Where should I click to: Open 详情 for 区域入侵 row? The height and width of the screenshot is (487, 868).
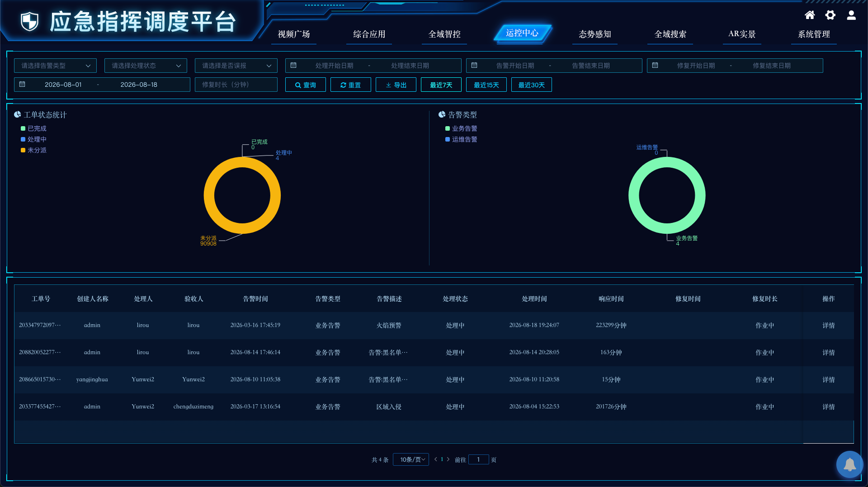(x=829, y=407)
